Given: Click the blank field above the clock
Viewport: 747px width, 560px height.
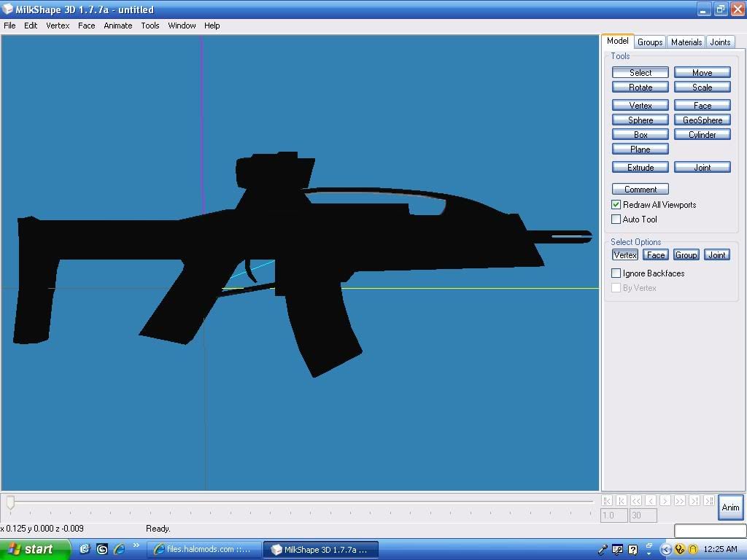Looking at the screenshot, I should 710,530.
